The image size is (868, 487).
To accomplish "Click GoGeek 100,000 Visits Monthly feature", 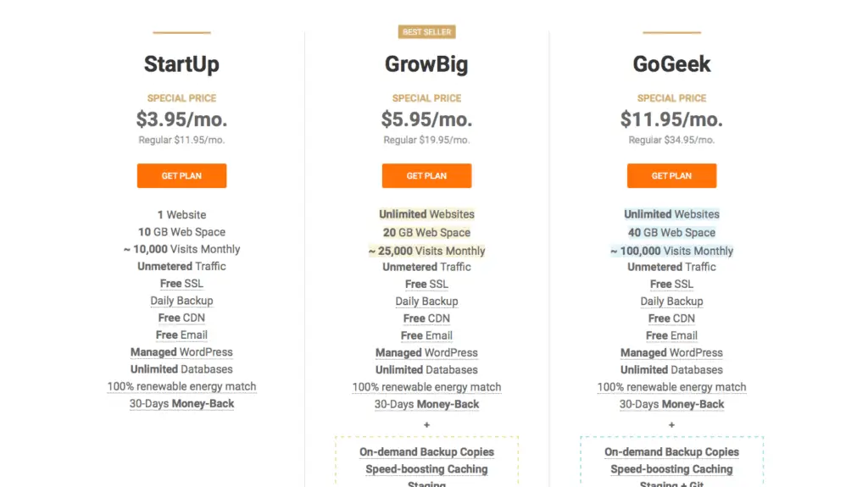I will click(671, 251).
